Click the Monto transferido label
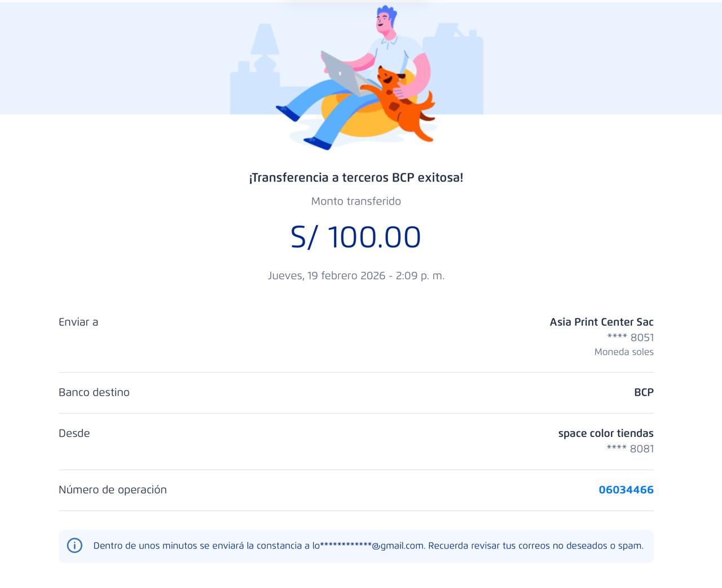722x588 pixels. click(x=355, y=201)
